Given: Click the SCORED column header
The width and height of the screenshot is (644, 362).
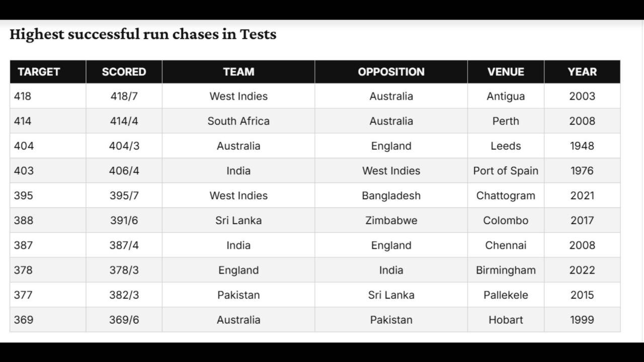Looking at the screenshot, I should click(x=124, y=72).
